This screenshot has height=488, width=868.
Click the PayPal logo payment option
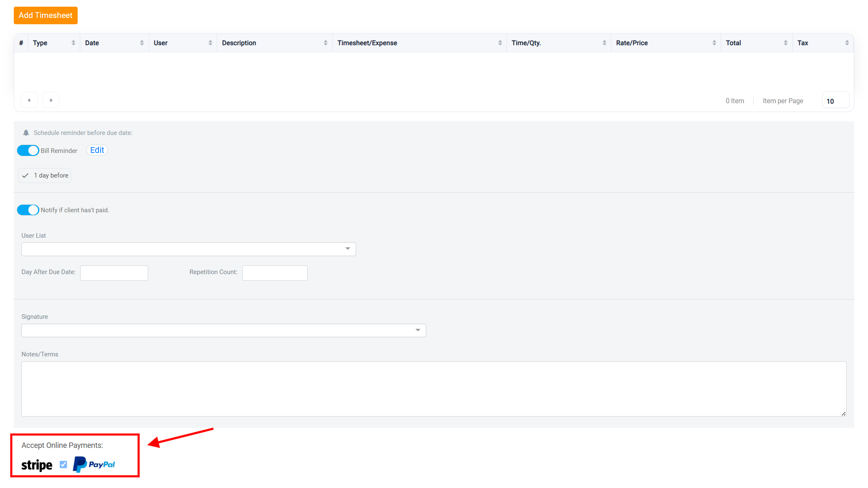pyautogui.click(x=94, y=464)
